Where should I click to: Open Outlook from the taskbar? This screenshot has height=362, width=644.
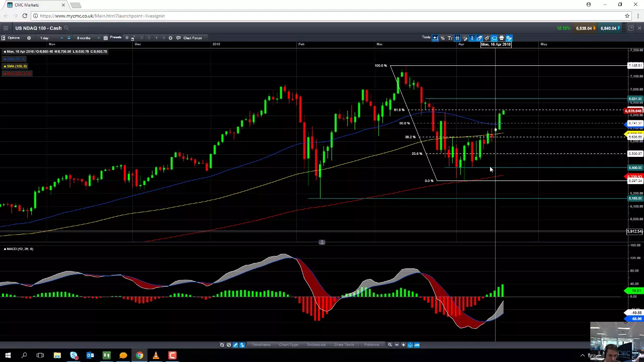[x=90, y=356]
